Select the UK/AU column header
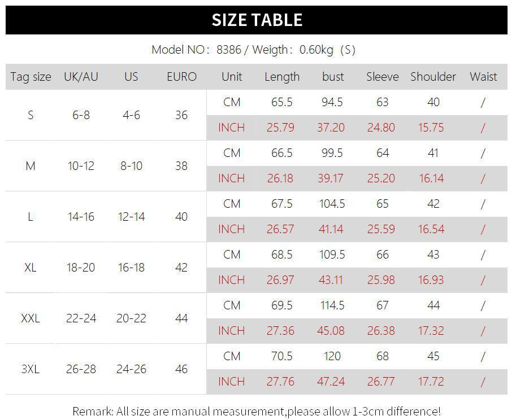This screenshot has width=516, height=420. pyautogui.click(x=81, y=77)
